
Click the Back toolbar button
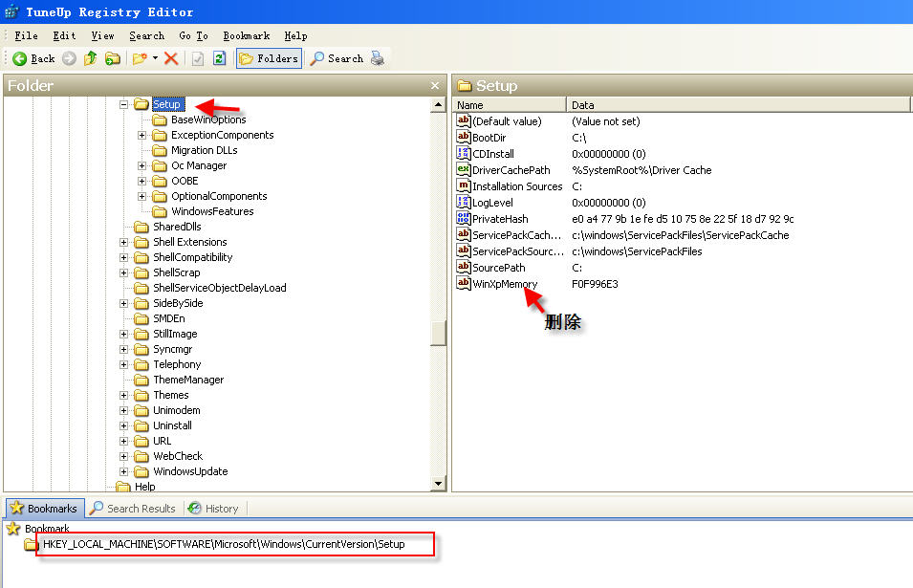(x=33, y=58)
